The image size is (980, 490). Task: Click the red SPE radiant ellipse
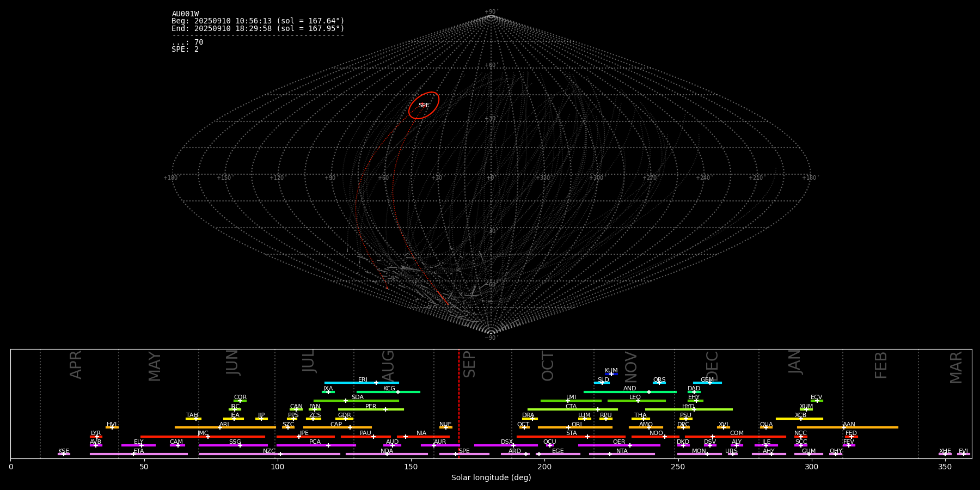424,105
